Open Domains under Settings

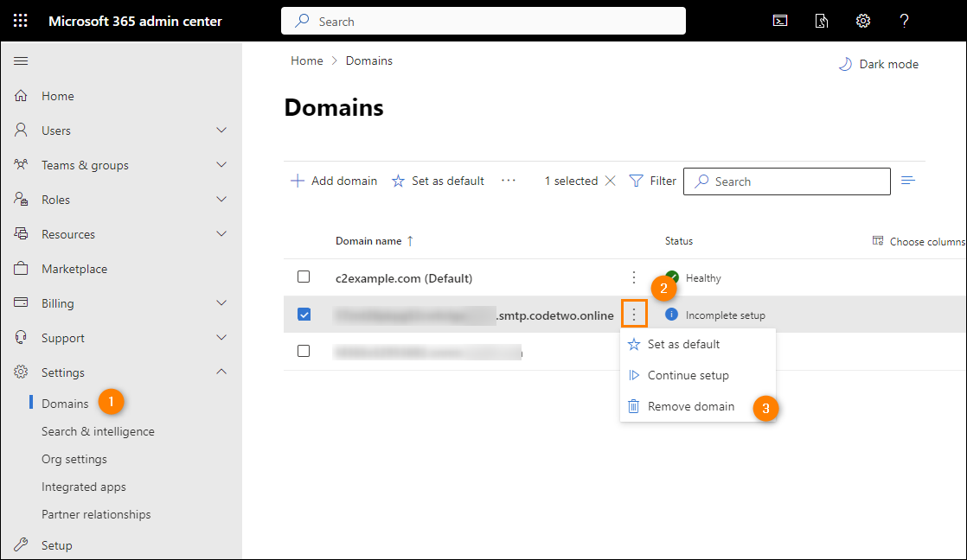[x=65, y=404]
